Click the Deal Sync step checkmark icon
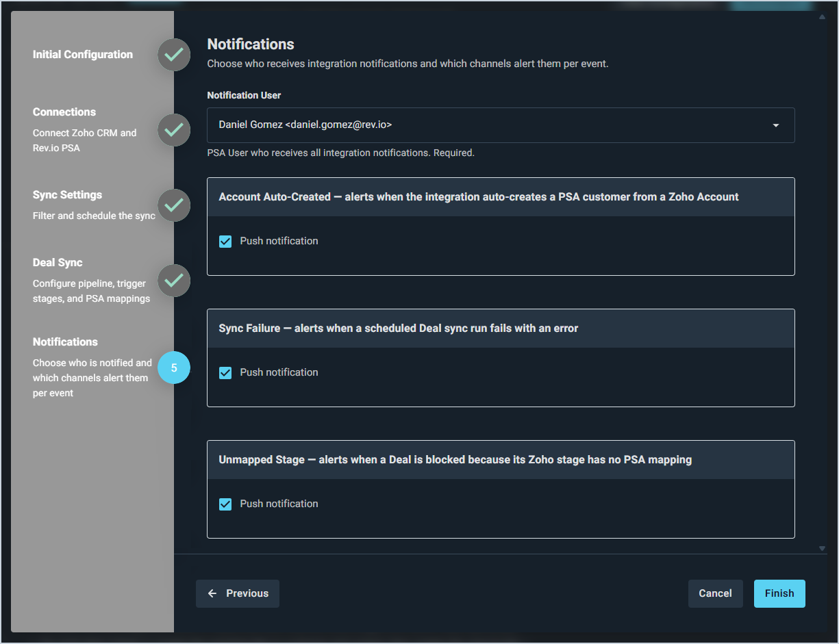The width and height of the screenshot is (839, 644). 174,281
